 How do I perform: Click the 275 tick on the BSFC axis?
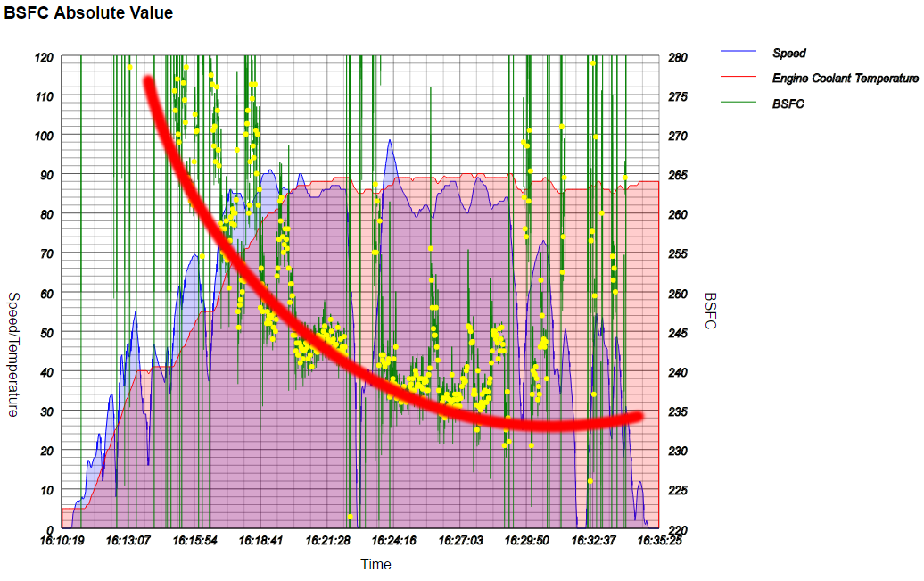tap(678, 96)
